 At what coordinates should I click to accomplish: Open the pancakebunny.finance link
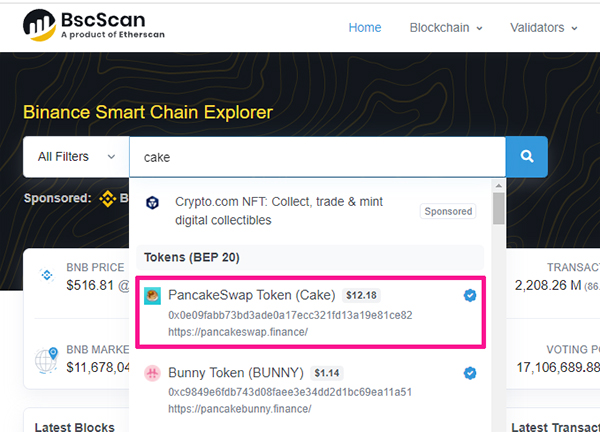(x=240, y=409)
